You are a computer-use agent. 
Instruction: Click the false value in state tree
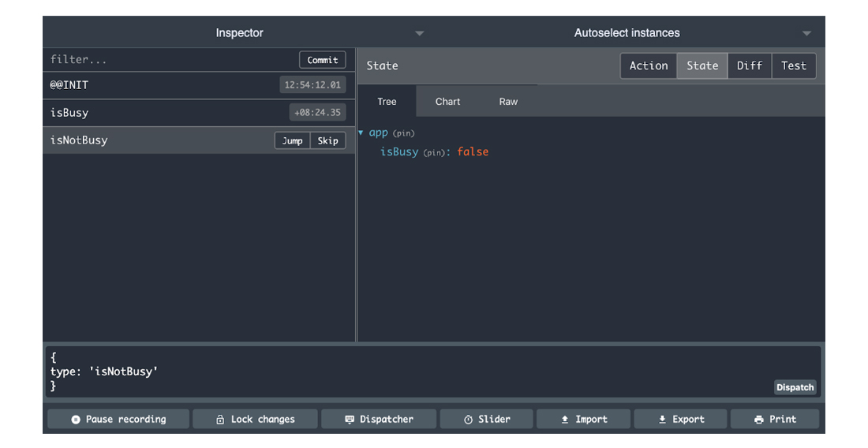point(473,152)
